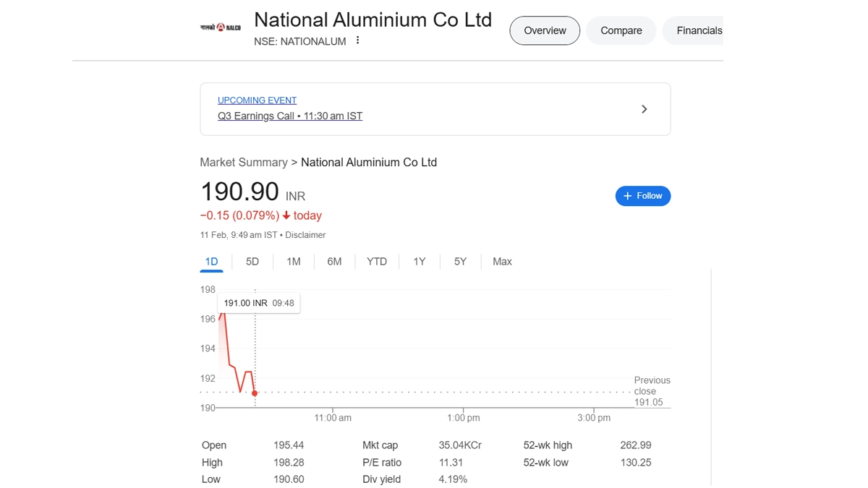Switch chart to 1M range
The width and height of the screenshot is (868, 488).
293,262
